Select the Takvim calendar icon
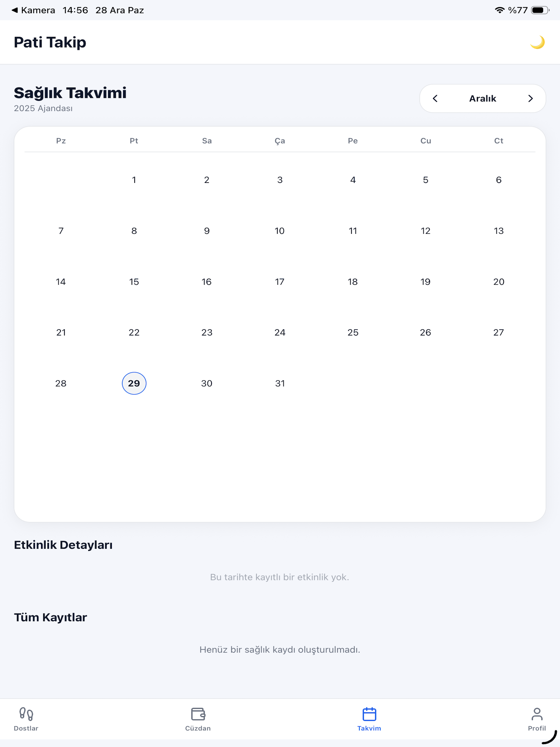560x747 pixels. 369,714
